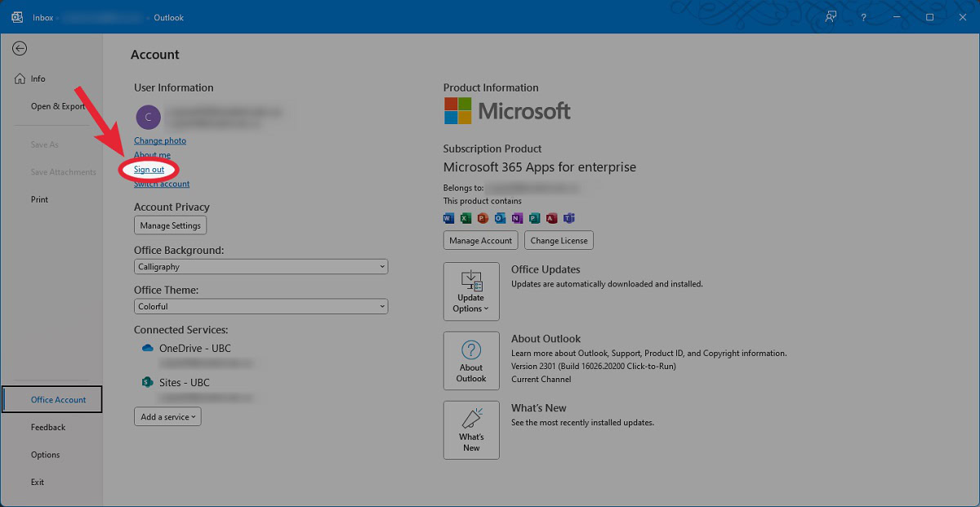The image size is (980, 507).
Task: Open the Office Background dropdown
Action: point(261,267)
